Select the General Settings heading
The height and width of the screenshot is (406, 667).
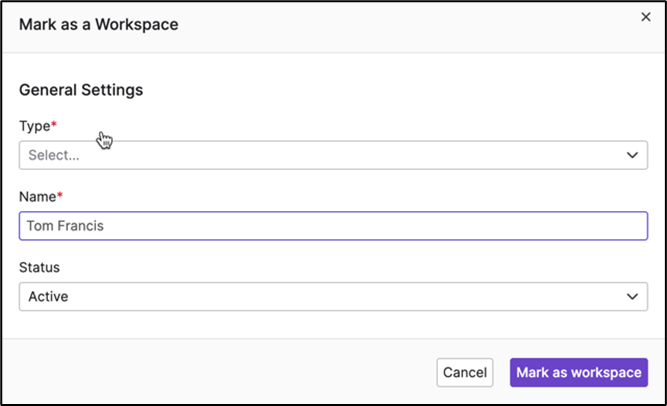pyautogui.click(x=81, y=90)
